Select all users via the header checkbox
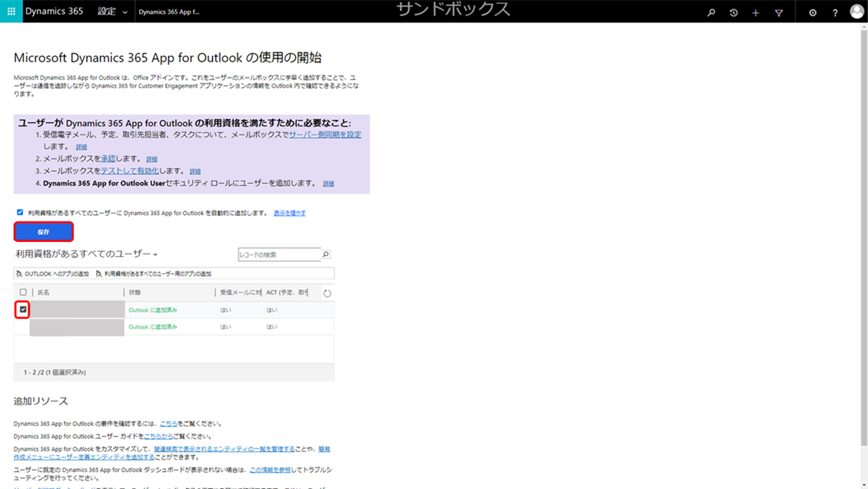This screenshot has width=868, height=489. pos(23,292)
